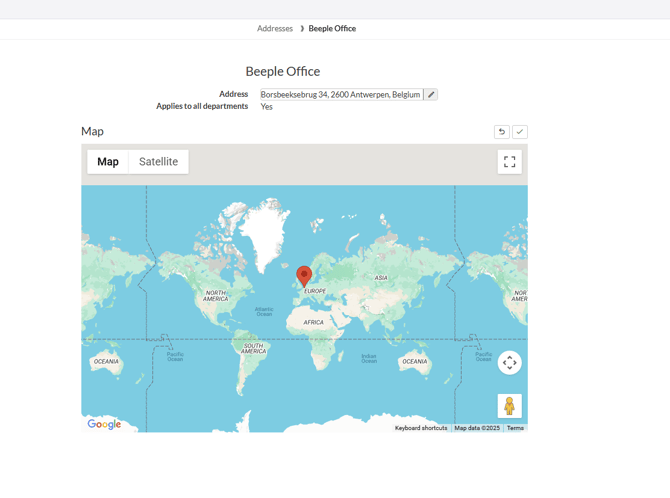
Task: Click the Asia label on the map
Action: tap(381, 278)
